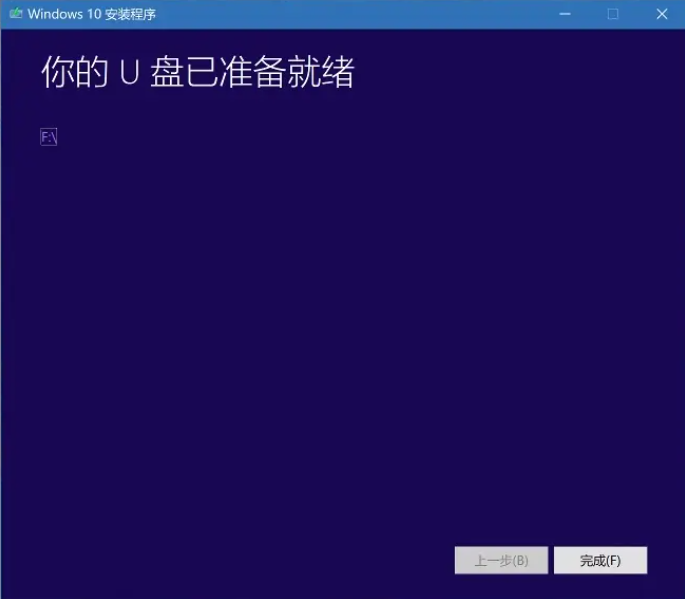The image size is (685, 600).
Task: Click the boxed F:\ drive letter
Action: [48, 137]
